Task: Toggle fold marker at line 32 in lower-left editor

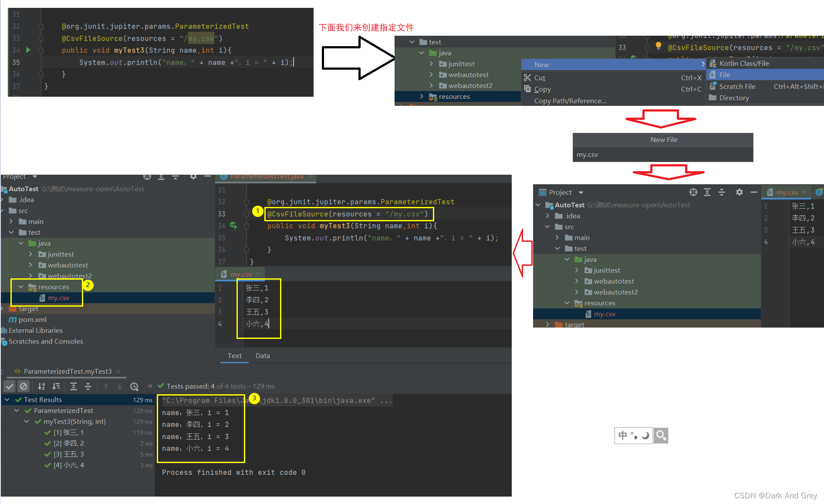Action: 247,202
